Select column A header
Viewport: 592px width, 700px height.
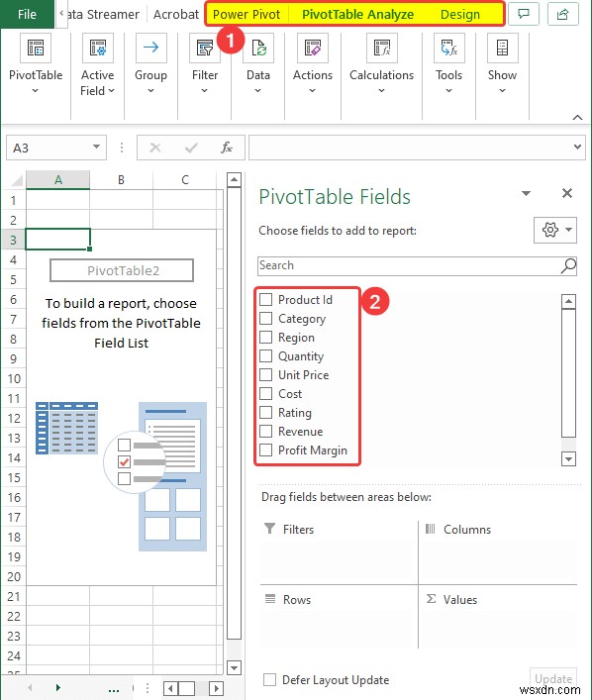[58, 180]
